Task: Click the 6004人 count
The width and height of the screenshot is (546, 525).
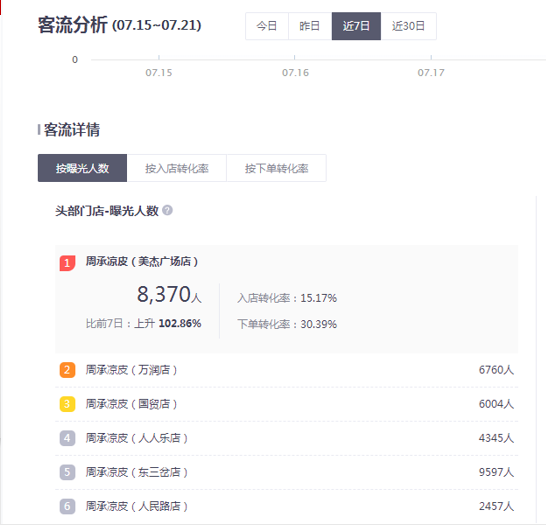Action: tap(496, 404)
